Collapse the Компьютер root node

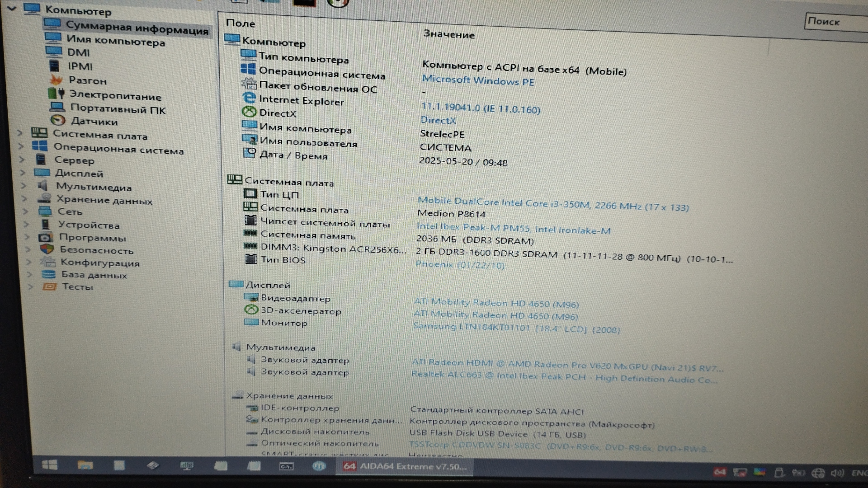pyautogui.click(x=12, y=8)
